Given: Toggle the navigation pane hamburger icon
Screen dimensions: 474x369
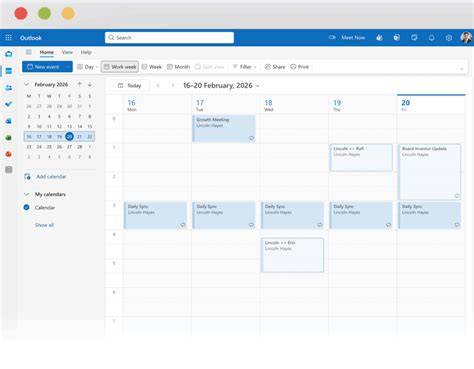Looking at the screenshot, I should [29, 52].
